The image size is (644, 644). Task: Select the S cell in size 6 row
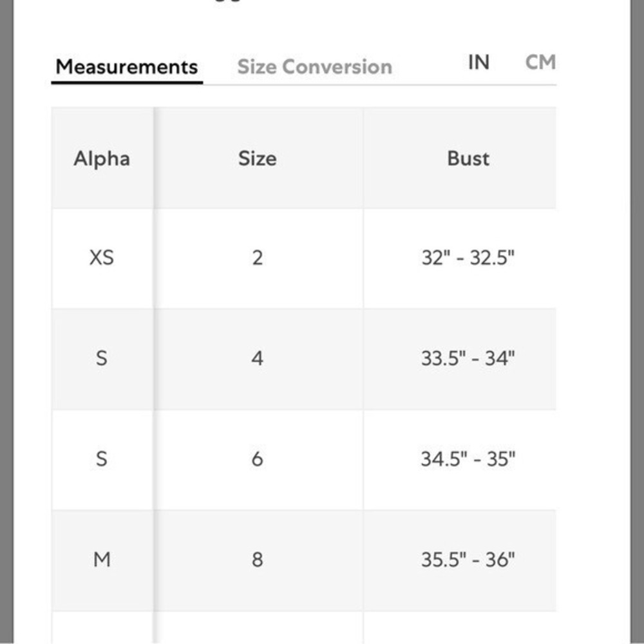(102, 459)
